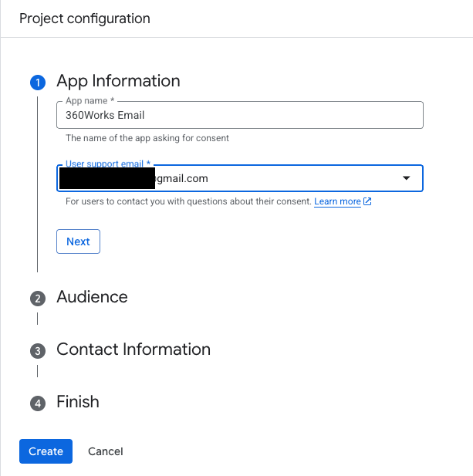Select step 4 Finish circle icon
The image size is (473, 476).
38,403
